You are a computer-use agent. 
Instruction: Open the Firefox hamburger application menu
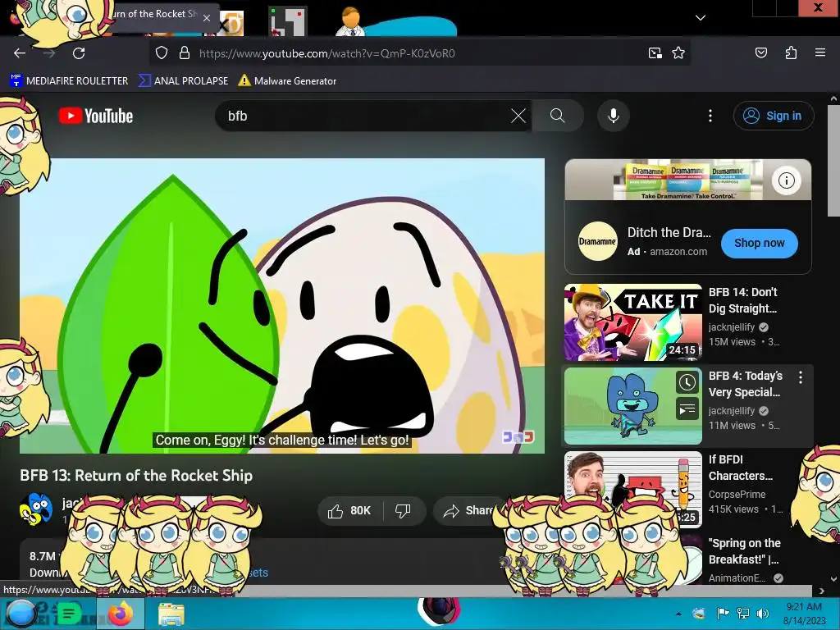[819, 52]
